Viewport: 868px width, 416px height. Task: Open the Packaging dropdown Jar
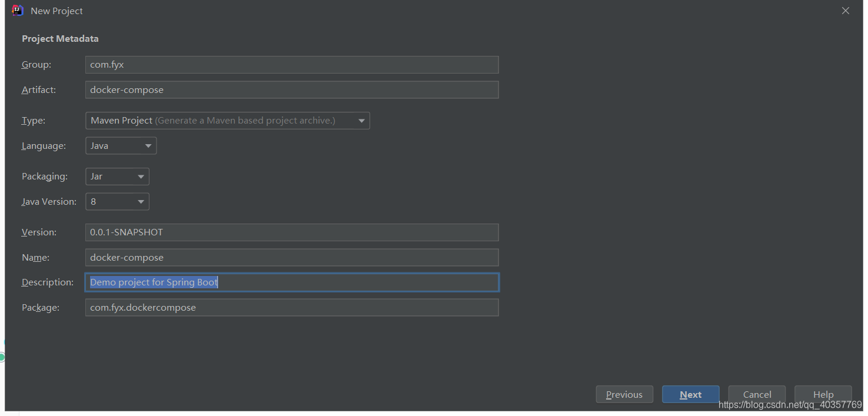click(117, 177)
